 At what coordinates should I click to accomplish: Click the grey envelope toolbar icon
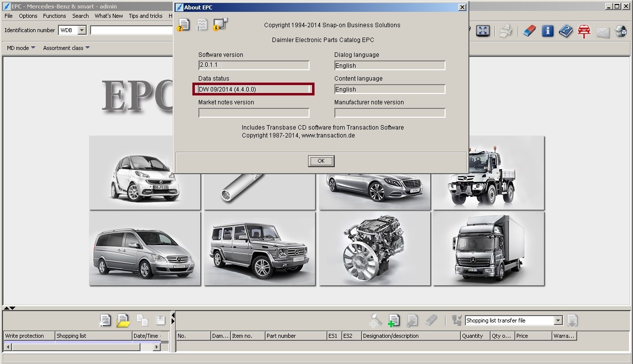tap(603, 32)
